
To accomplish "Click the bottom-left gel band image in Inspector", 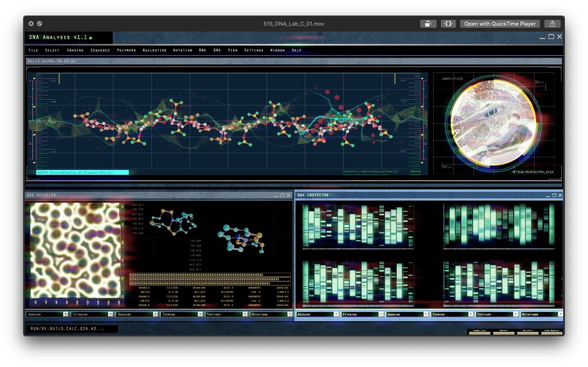I will click(358, 283).
